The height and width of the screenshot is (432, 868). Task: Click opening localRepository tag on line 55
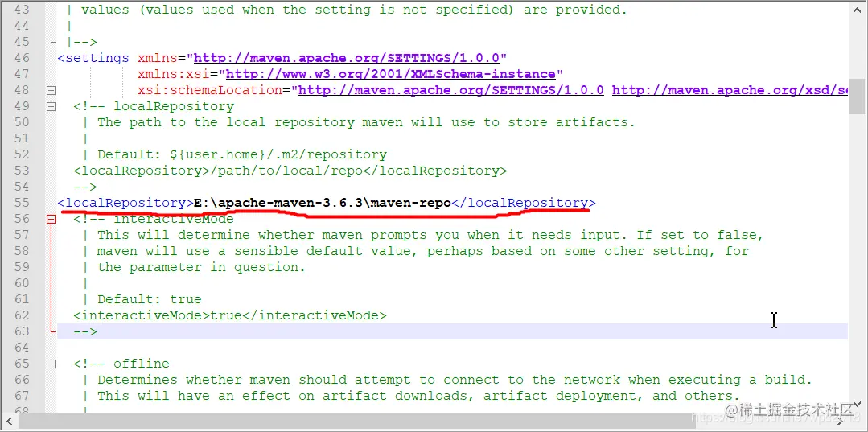[125, 203]
